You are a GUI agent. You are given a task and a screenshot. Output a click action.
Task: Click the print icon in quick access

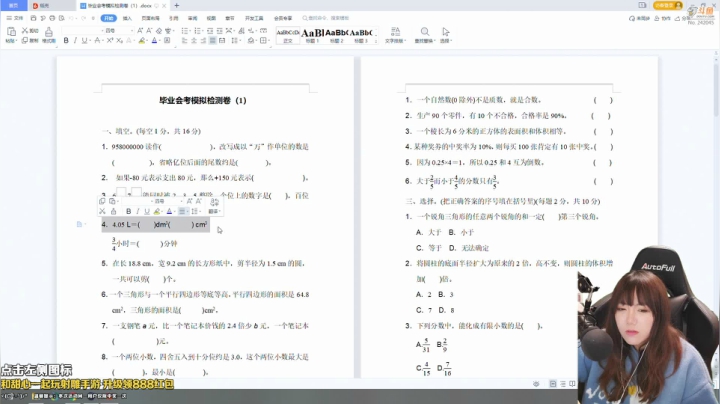(x=52, y=18)
